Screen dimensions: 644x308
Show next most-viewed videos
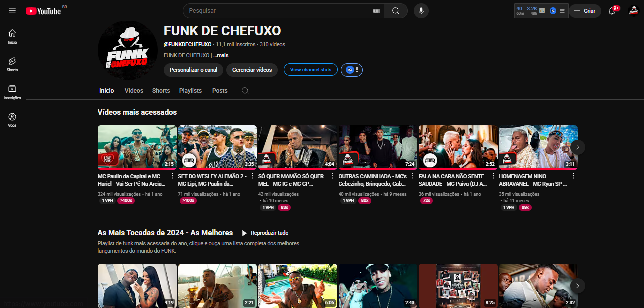pos(578,147)
